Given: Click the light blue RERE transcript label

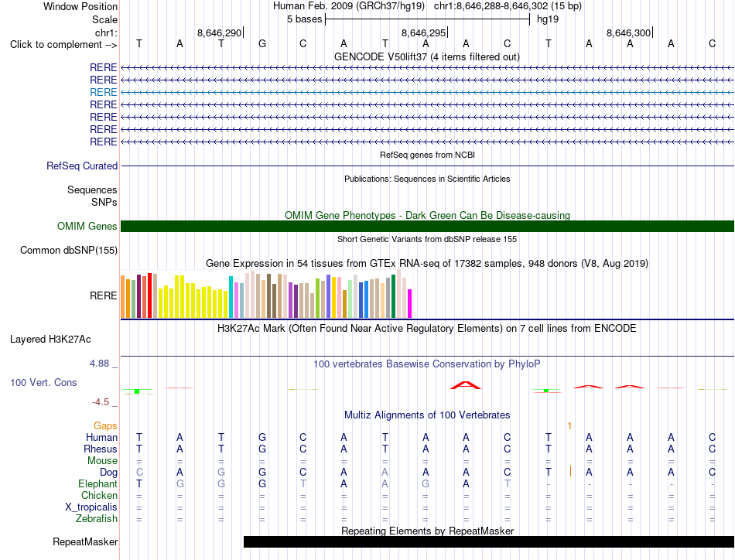Looking at the screenshot, I should (103, 92).
